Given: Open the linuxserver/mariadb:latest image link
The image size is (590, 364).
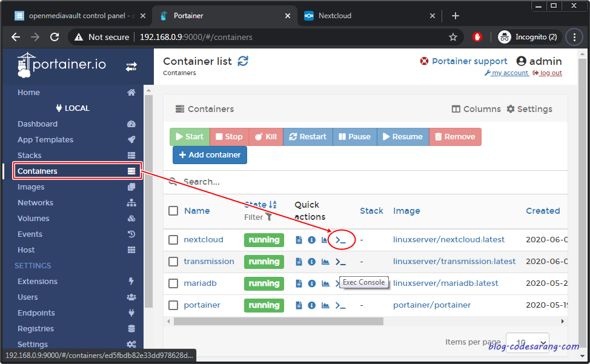Looking at the screenshot, I should (x=445, y=283).
